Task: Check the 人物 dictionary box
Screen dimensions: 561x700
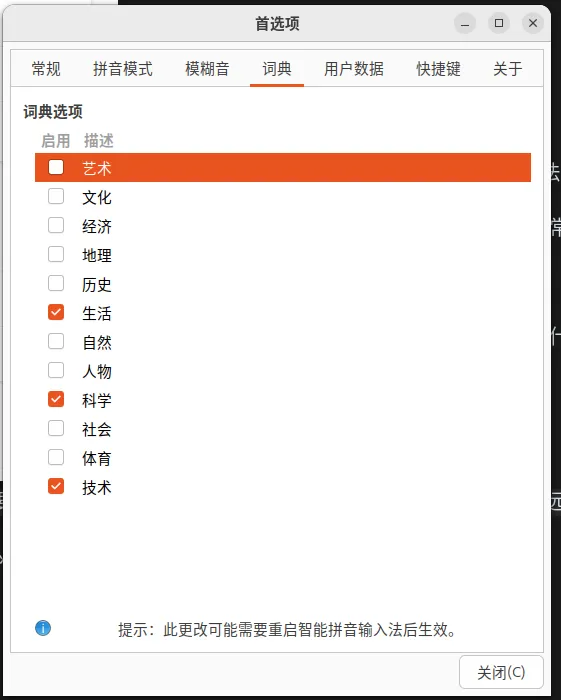Action: point(56,371)
